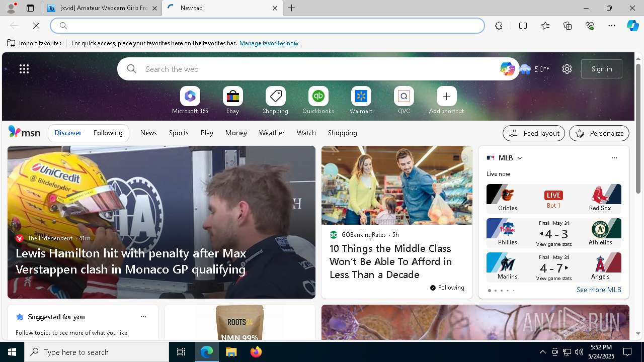The width and height of the screenshot is (644, 362).
Task: Close the xvid Amateur Webcam tab
Action: (x=154, y=8)
